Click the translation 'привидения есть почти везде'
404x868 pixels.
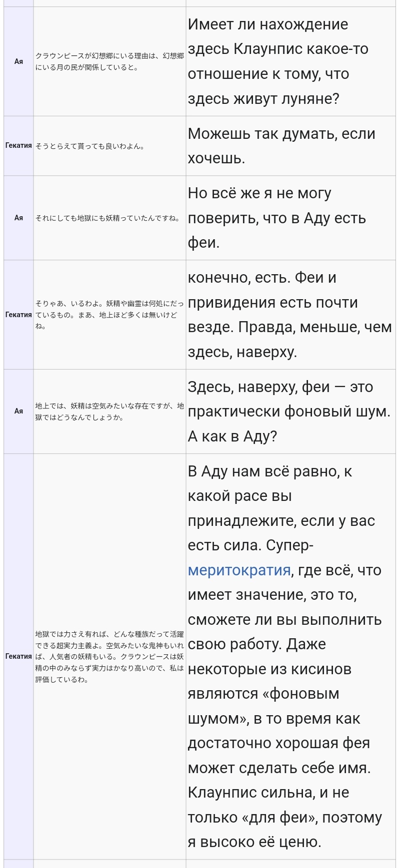tap(273, 315)
